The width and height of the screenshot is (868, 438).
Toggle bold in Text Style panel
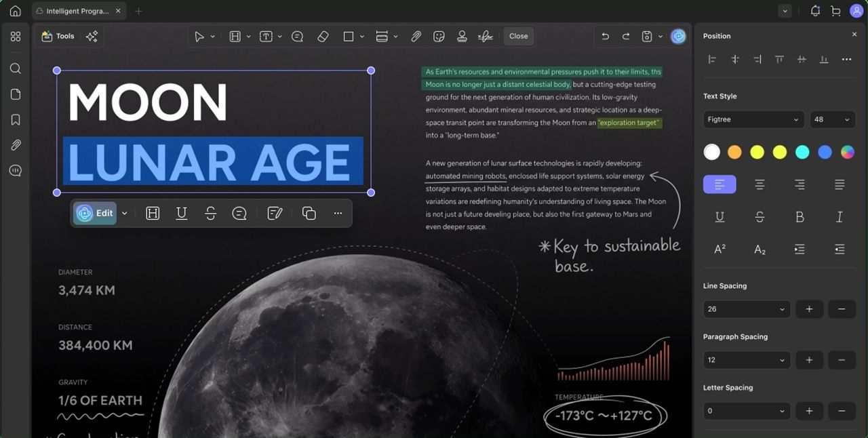tap(800, 217)
